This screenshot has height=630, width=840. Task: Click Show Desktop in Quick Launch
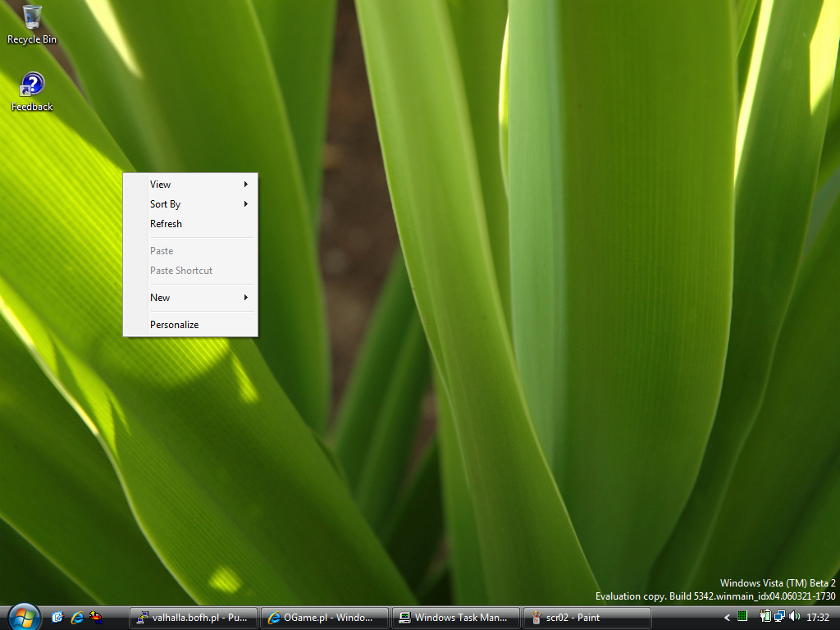coord(57,617)
